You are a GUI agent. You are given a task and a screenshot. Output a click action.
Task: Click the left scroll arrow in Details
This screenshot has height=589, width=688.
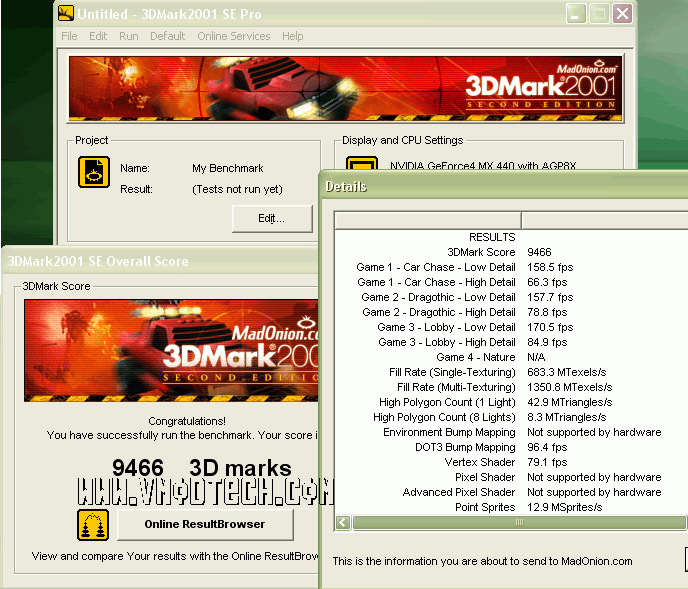[343, 522]
